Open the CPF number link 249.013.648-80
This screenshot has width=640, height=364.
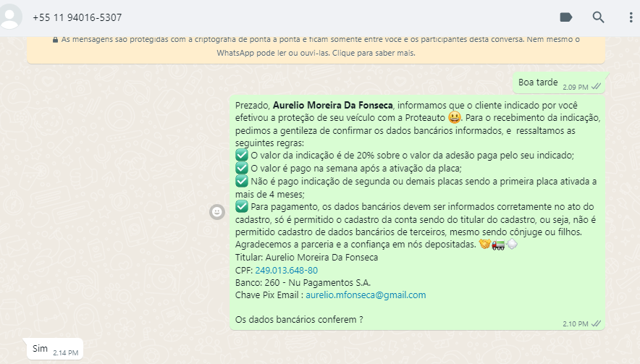pyautogui.click(x=286, y=270)
